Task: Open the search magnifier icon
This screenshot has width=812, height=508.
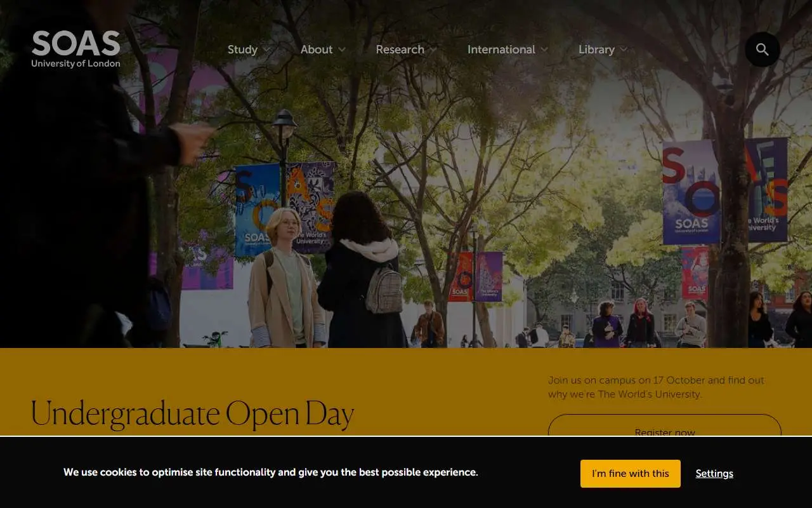Action: click(762, 50)
